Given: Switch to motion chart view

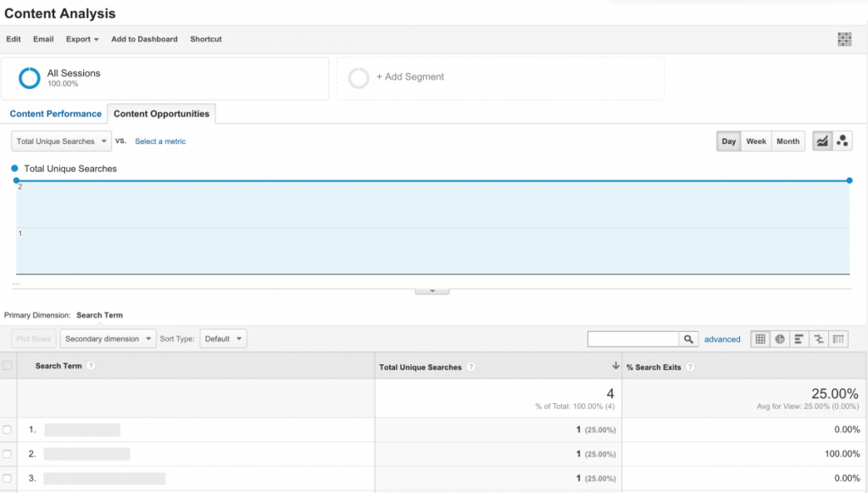Looking at the screenshot, I should (x=842, y=141).
